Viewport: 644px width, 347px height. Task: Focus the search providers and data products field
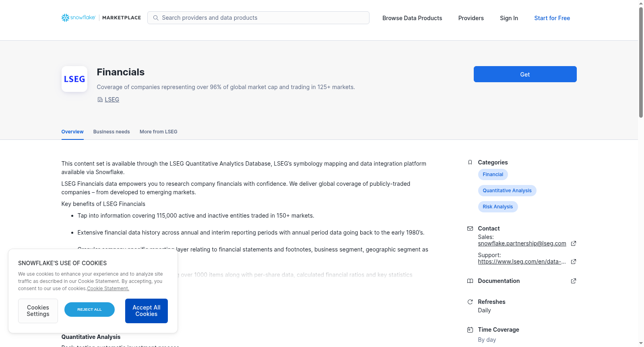coord(258,18)
